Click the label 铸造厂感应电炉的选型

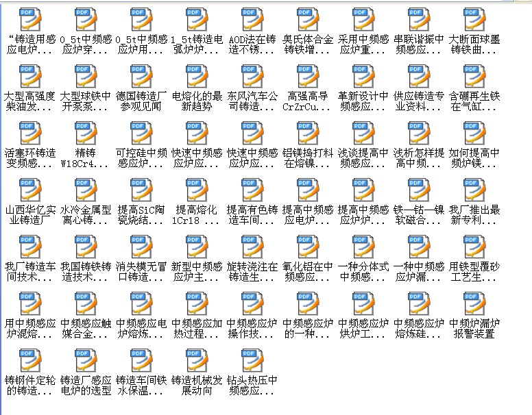tap(86, 386)
